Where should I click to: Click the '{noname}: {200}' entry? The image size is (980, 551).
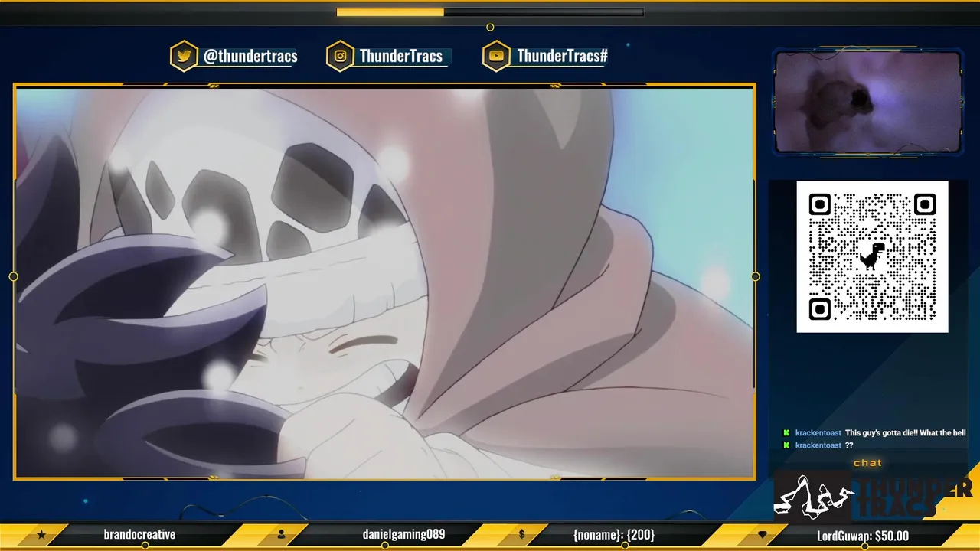coord(614,535)
